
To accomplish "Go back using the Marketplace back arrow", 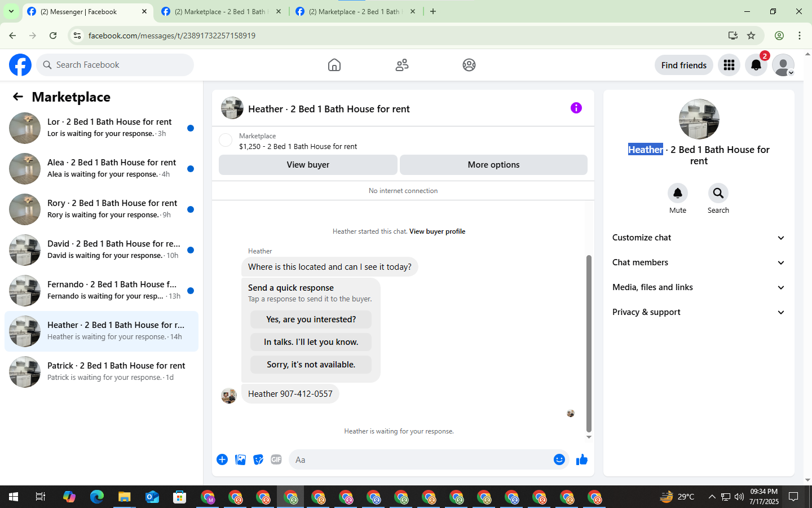I will pyautogui.click(x=18, y=97).
